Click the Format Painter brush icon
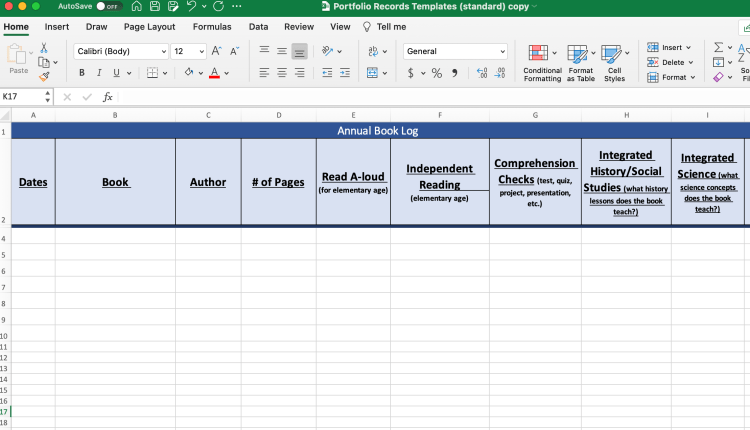 [43, 77]
